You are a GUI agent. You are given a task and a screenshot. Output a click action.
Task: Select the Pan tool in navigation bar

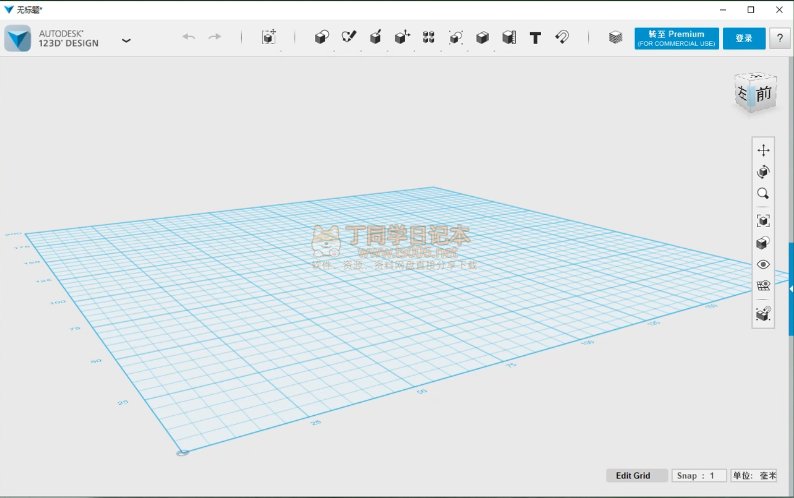[x=763, y=150]
